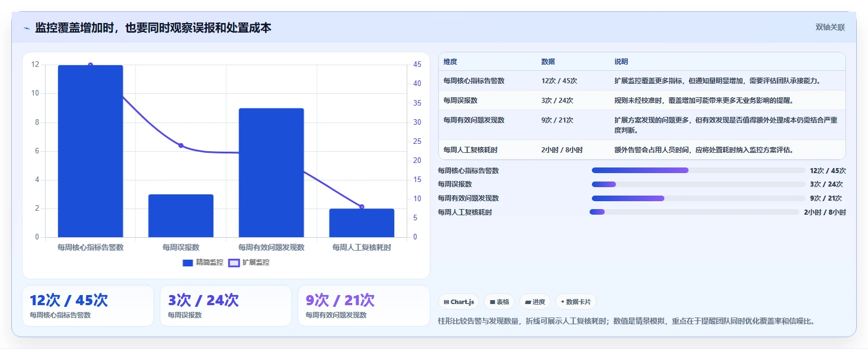Click the 数据 table column header
868x349 pixels.
click(548, 62)
